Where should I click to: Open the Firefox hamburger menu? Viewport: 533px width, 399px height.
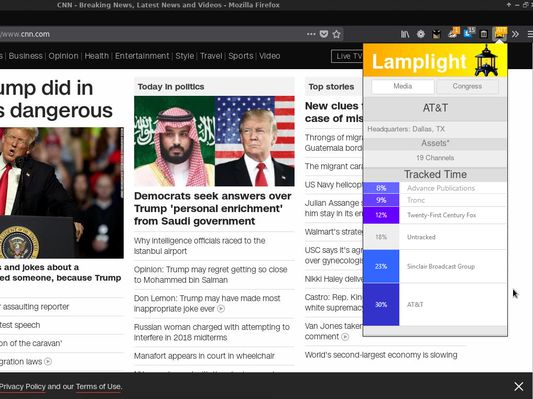(x=530, y=34)
